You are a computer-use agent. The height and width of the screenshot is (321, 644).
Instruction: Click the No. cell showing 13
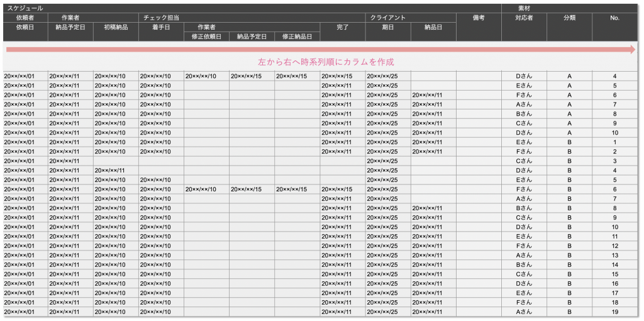pyautogui.click(x=615, y=256)
